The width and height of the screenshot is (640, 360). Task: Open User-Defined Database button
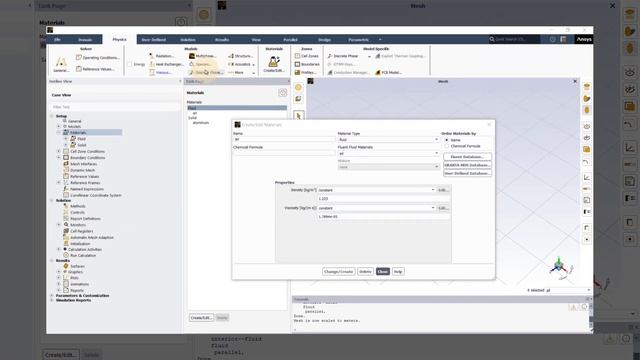coord(467,173)
